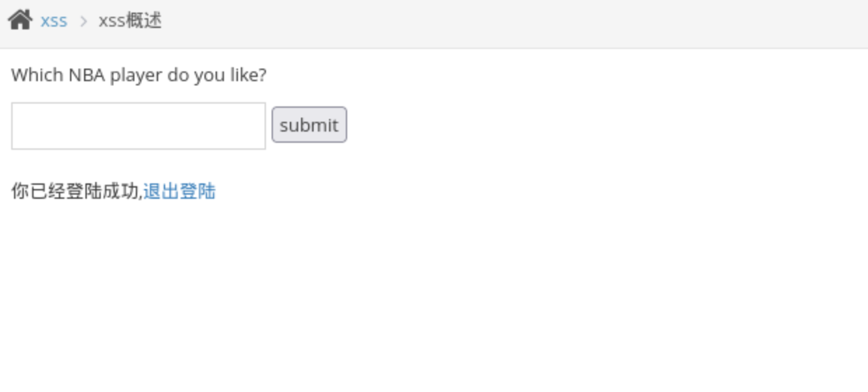This screenshot has height=392, width=868.
Task: Hit submit next to the text field
Action: pos(309,125)
